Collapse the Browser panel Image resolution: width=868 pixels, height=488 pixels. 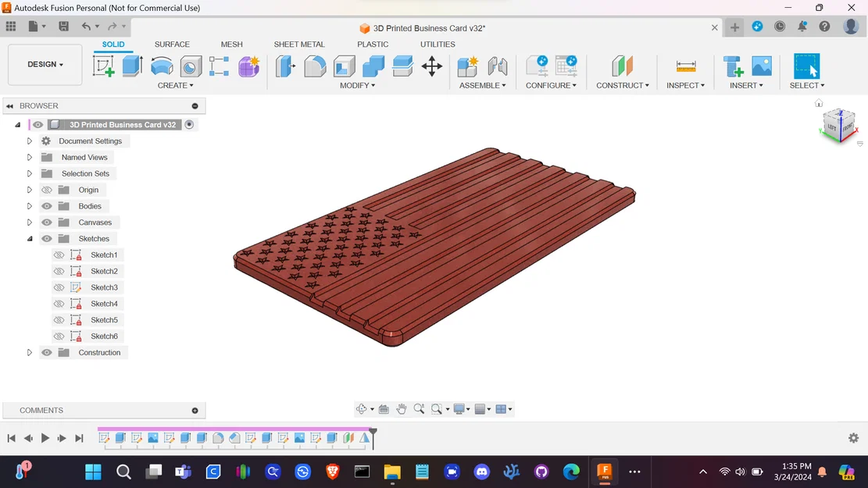[x=9, y=105]
